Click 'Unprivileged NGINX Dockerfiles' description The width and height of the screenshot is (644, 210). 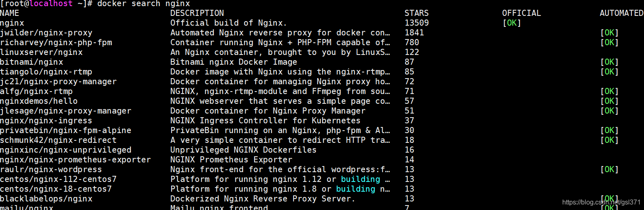[x=244, y=150]
